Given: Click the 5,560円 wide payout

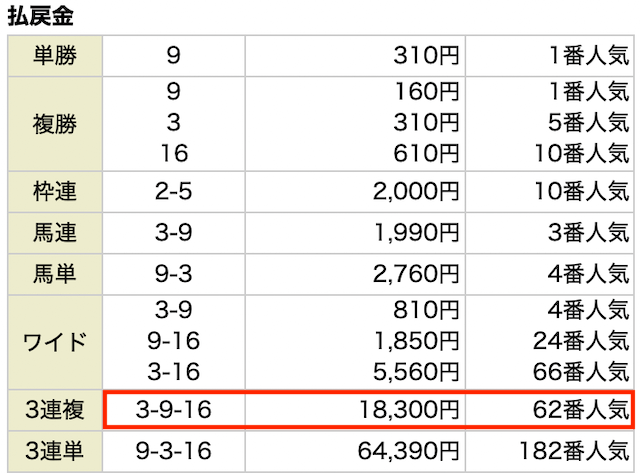Looking at the screenshot, I should (x=416, y=372).
